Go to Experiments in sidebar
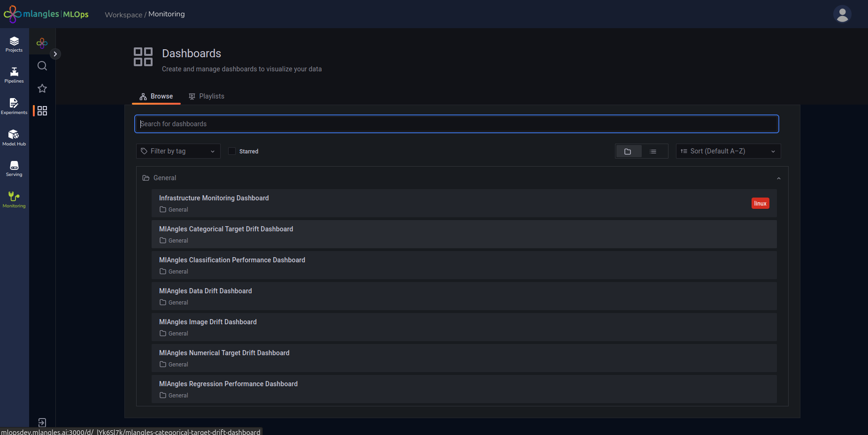Viewport: 868px width, 435px height. click(x=14, y=106)
